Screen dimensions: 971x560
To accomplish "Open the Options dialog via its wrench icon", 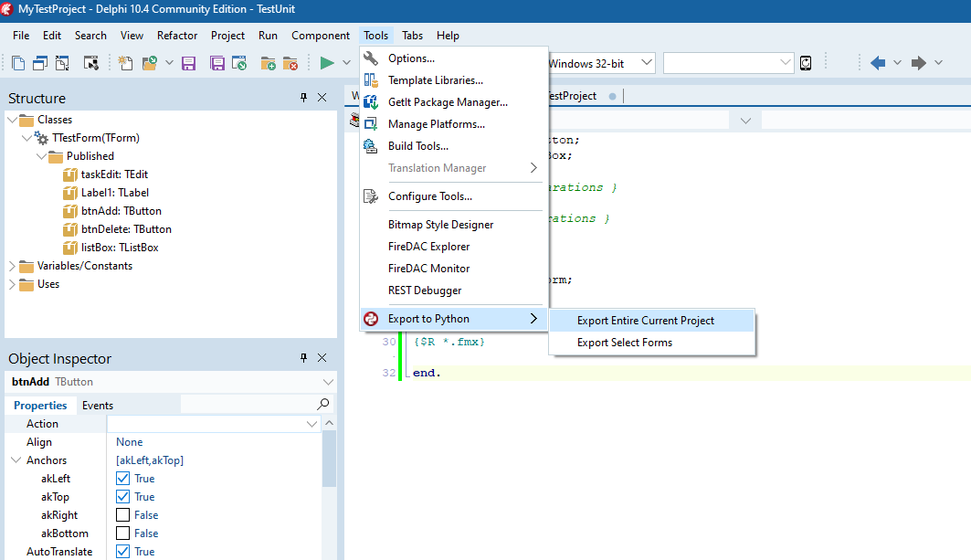I will [369, 57].
